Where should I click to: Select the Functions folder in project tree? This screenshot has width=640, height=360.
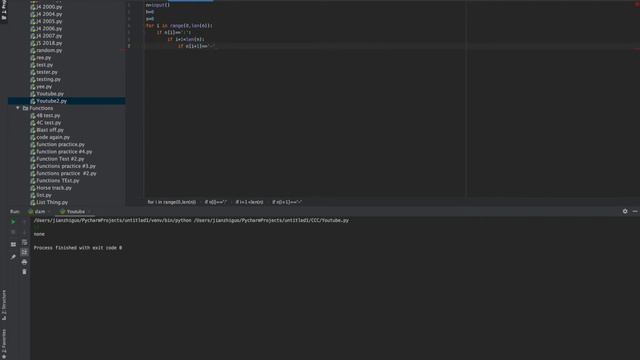coord(41,108)
